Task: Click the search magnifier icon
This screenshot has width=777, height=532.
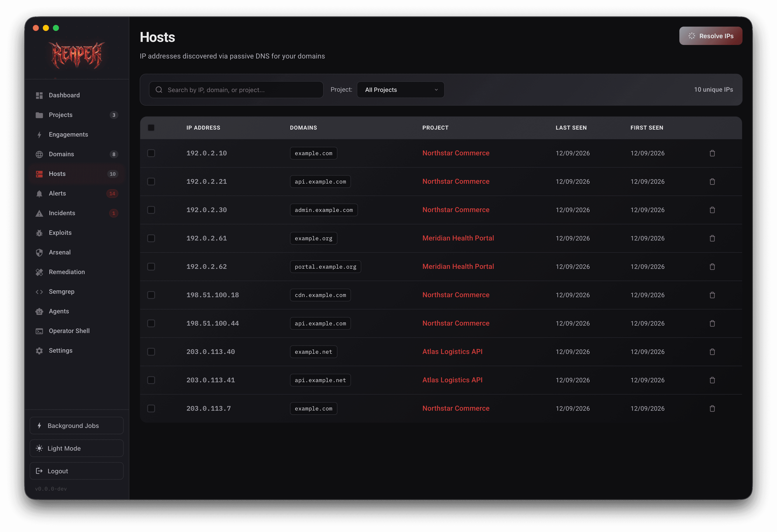Action: pos(159,89)
